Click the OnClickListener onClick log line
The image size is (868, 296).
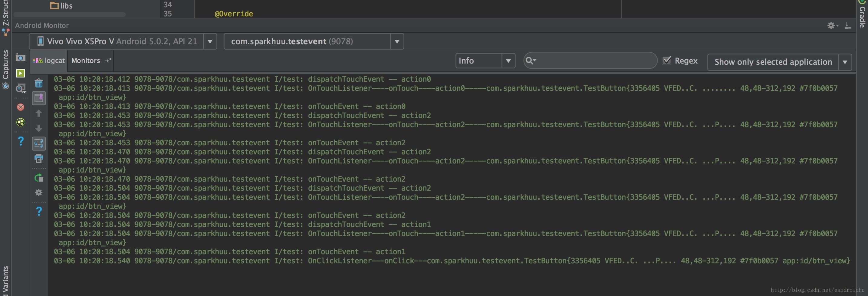tap(452, 261)
